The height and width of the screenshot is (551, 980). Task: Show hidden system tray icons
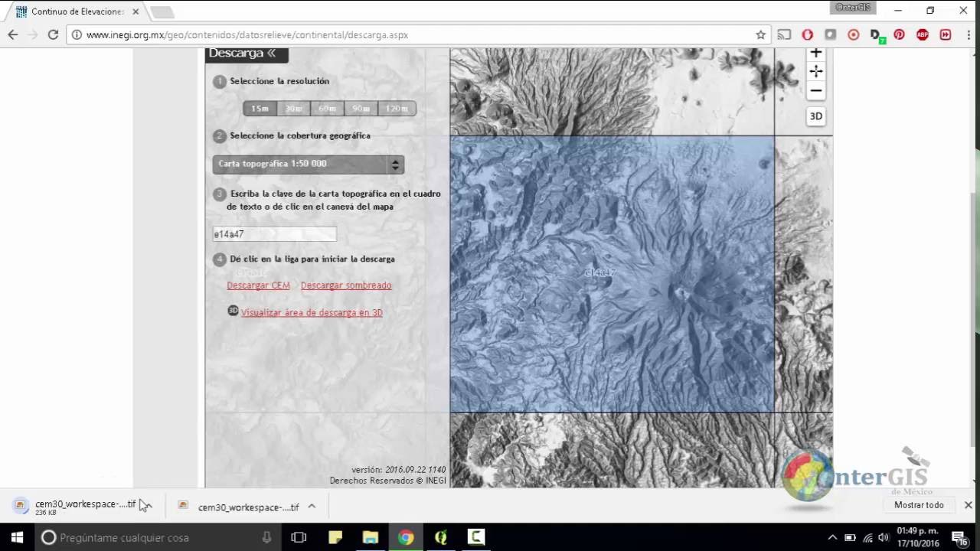[x=832, y=537]
